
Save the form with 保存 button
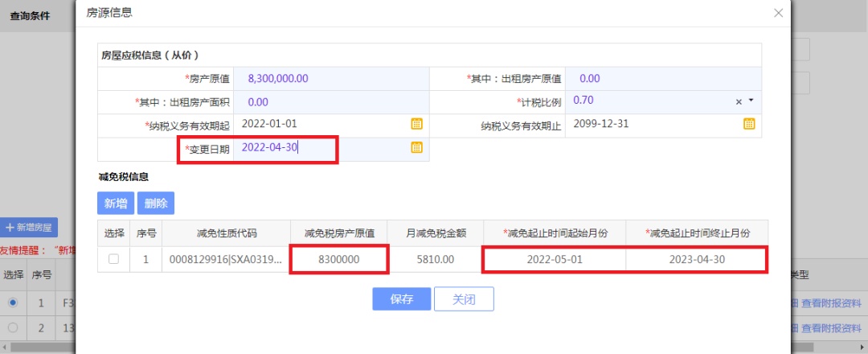402,299
